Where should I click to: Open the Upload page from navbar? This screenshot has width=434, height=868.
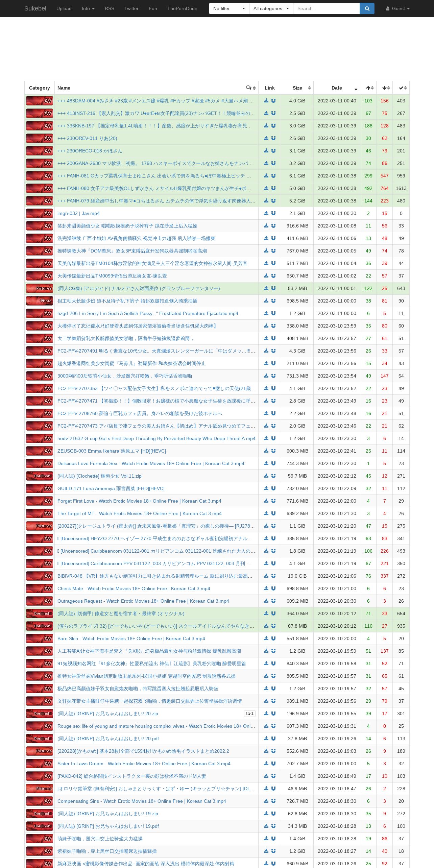(x=64, y=8)
